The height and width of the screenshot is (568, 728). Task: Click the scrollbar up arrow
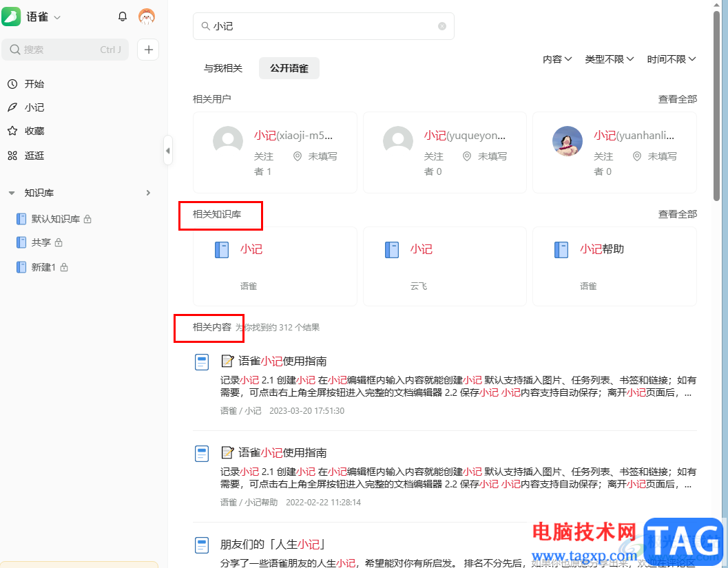(x=716, y=4)
